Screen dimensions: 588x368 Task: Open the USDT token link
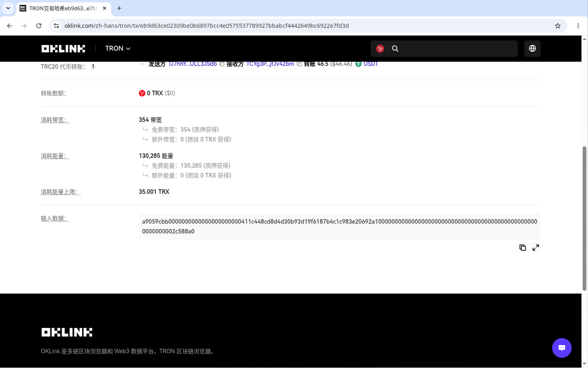click(x=371, y=64)
